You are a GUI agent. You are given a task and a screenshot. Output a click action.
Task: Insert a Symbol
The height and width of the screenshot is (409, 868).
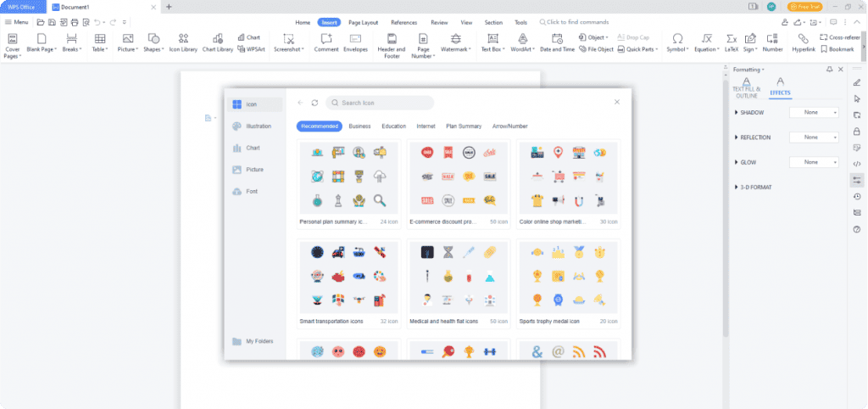(x=677, y=42)
